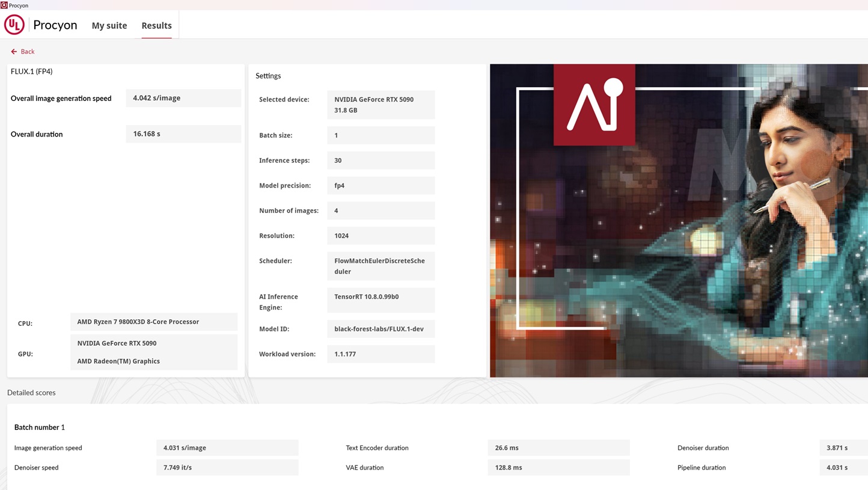This screenshot has width=868, height=490.
Task: Select the overall image generation speed value
Action: point(183,98)
